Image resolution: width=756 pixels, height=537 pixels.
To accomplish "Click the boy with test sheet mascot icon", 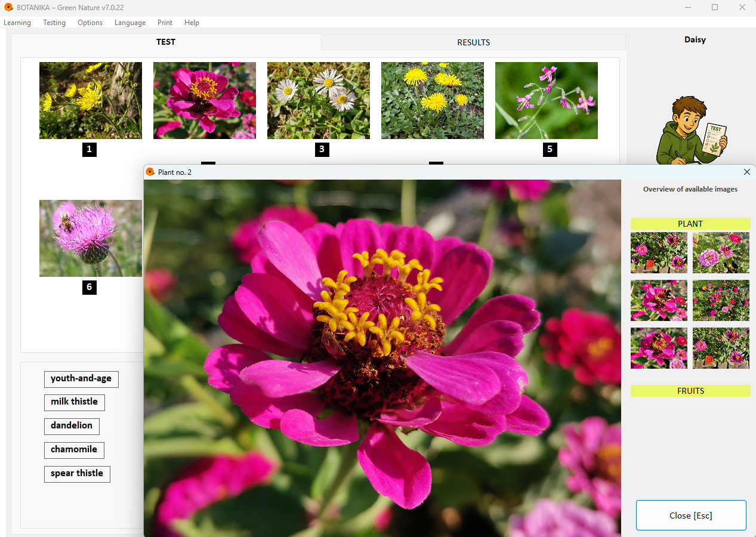I will point(692,130).
